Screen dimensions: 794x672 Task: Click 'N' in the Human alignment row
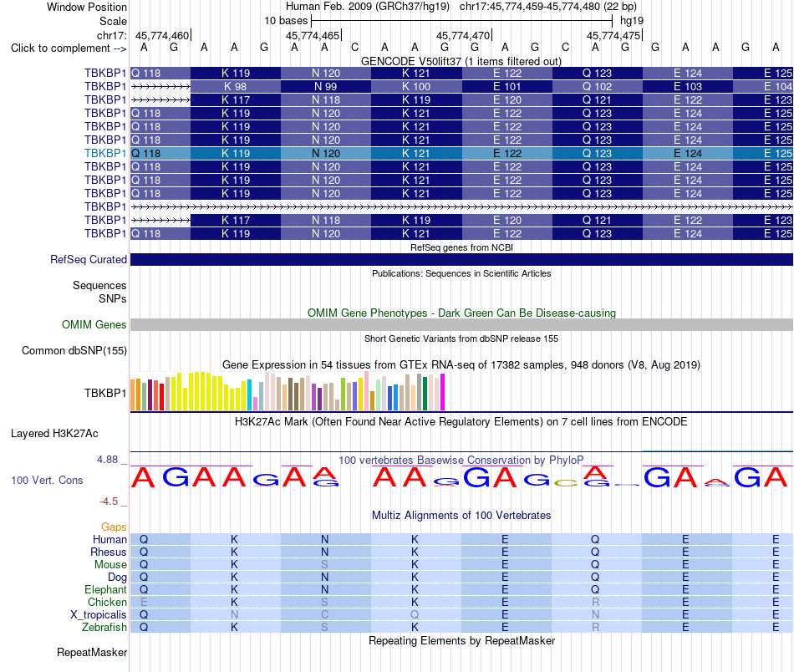pyautogui.click(x=324, y=539)
